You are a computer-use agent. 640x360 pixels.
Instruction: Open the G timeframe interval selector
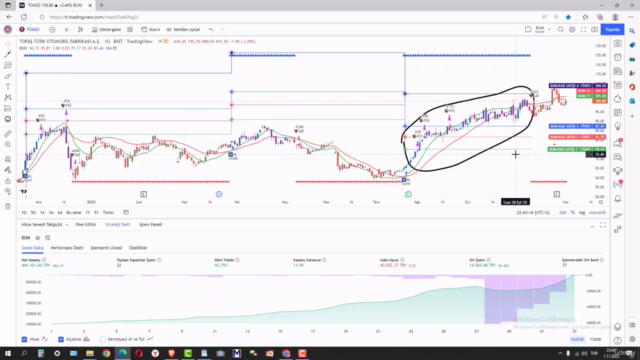(x=67, y=29)
